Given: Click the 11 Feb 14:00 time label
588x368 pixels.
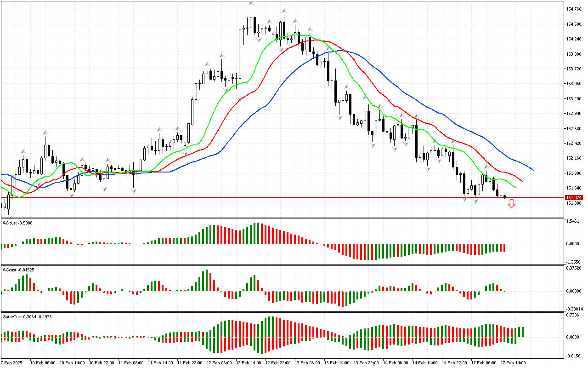Looking at the screenshot, I should click(x=161, y=362).
